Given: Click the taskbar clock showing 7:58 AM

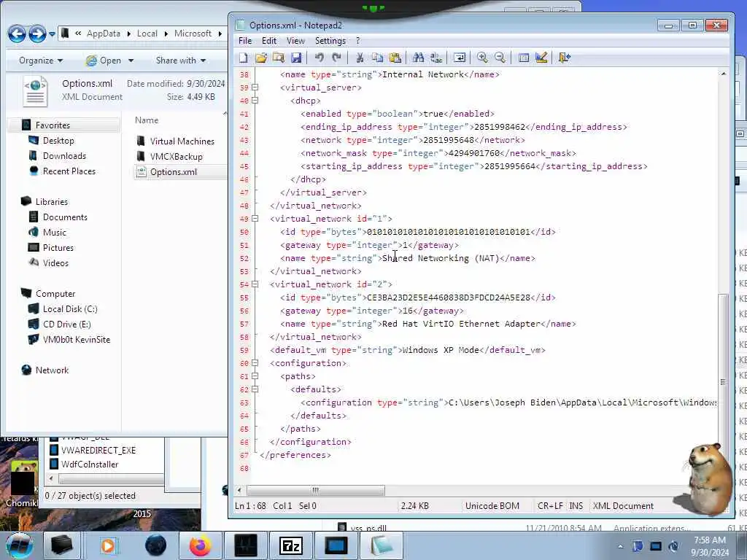Looking at the screenshot, I should [x=710, y=546].
